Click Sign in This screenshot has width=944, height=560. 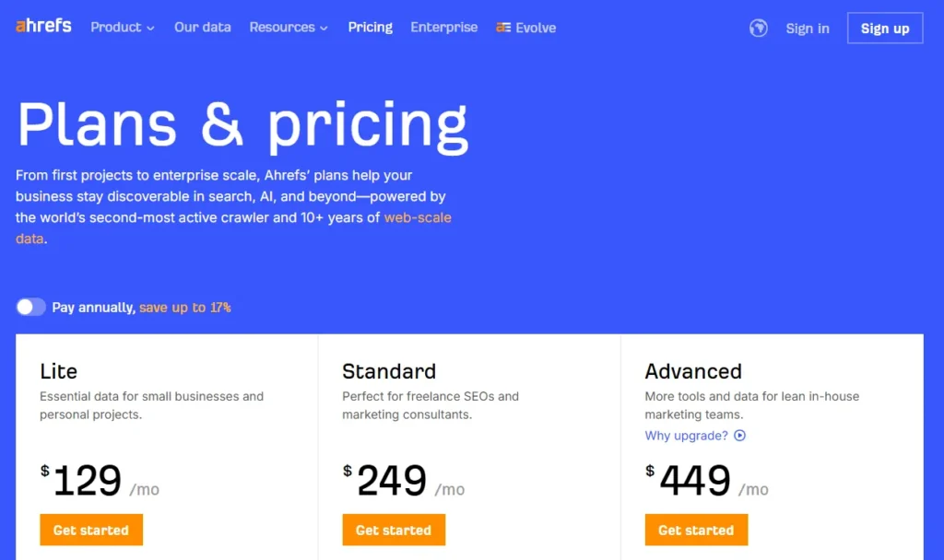[808, 28]
